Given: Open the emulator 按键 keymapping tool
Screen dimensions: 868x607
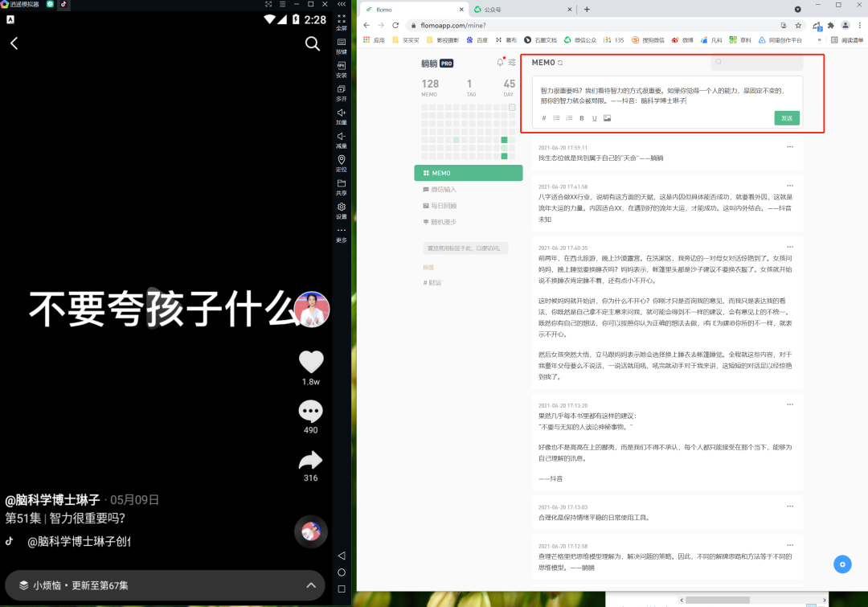Looking at the screenshot, I should 342,43.
